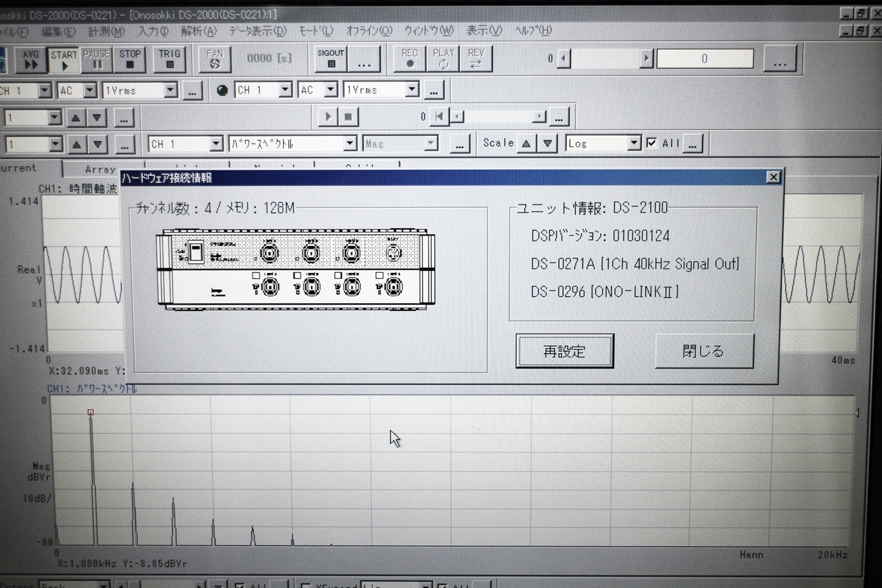Start measurement with START button
Image resolution: width=882 pixels, height=588 pixels.
click(64, 60)
